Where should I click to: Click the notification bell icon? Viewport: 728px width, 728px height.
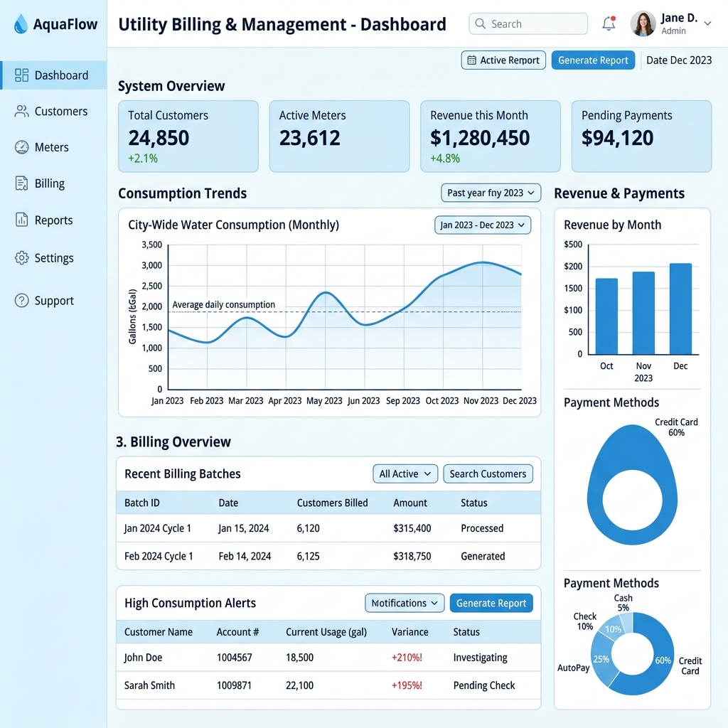click(609, 23)
